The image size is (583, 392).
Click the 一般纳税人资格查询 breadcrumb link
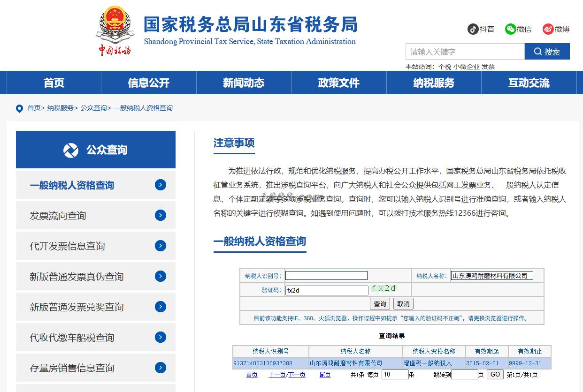[143, 108]
